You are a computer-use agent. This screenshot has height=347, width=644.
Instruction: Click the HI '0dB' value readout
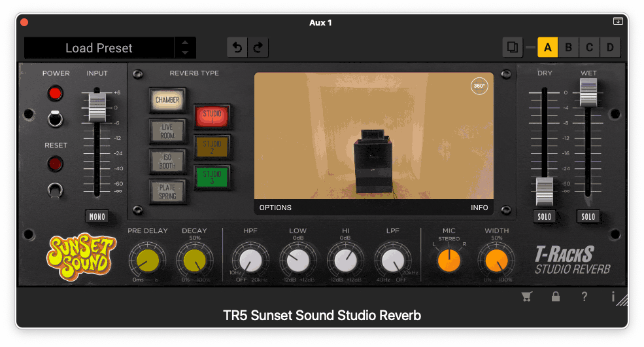click(x=345, y=238)
